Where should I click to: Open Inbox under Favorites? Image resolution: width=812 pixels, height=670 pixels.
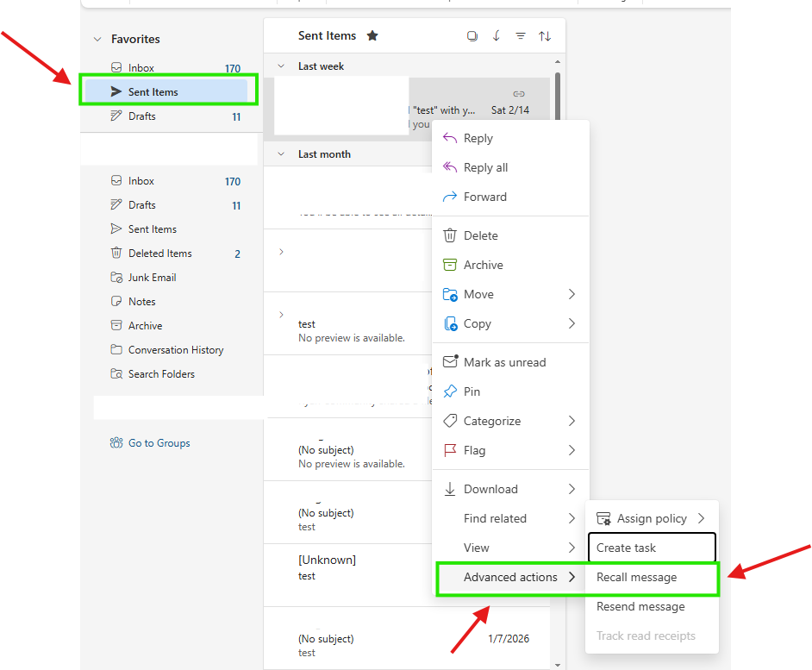point(168,68)
